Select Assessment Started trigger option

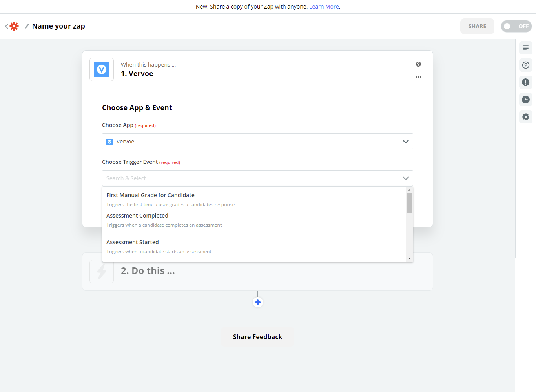pyautogui.click(x=254, y=247)
